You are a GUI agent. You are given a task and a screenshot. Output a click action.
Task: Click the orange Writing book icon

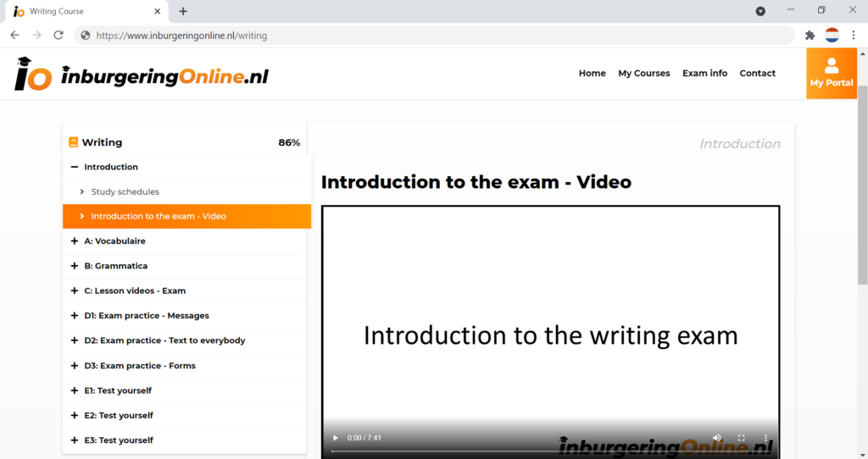(73, 142)
